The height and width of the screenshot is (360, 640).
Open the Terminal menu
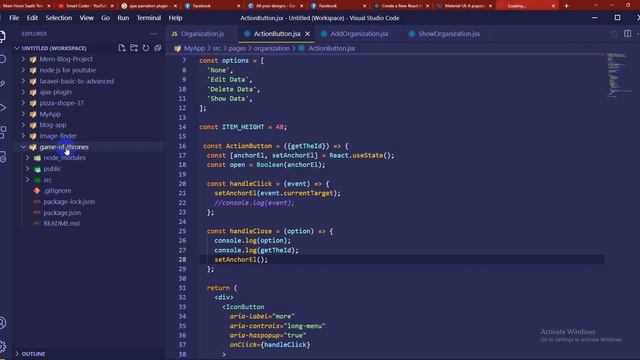click(149, 18)
